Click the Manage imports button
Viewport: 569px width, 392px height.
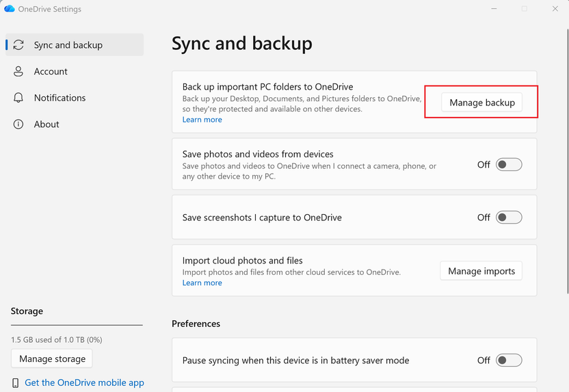(x=481, y=271)
